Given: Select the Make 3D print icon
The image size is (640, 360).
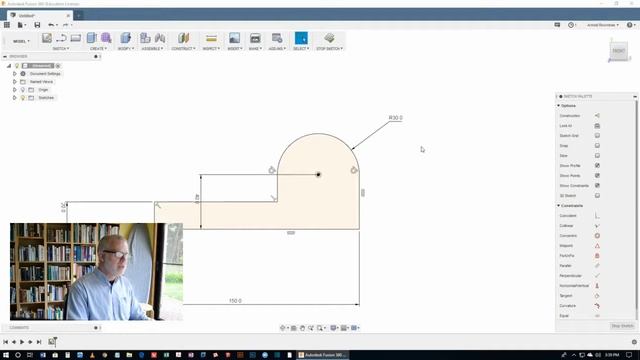Looking at the screenshot, I should [x=255, y=38].
